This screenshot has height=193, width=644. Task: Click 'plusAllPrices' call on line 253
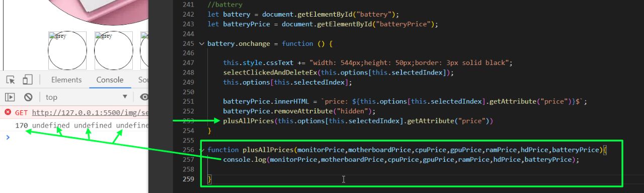click(x=249, y=121)
